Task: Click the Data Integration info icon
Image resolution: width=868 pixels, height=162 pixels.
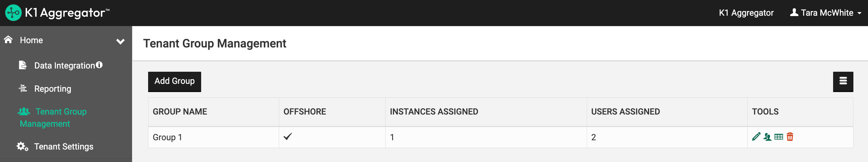Action: (99, 65)
